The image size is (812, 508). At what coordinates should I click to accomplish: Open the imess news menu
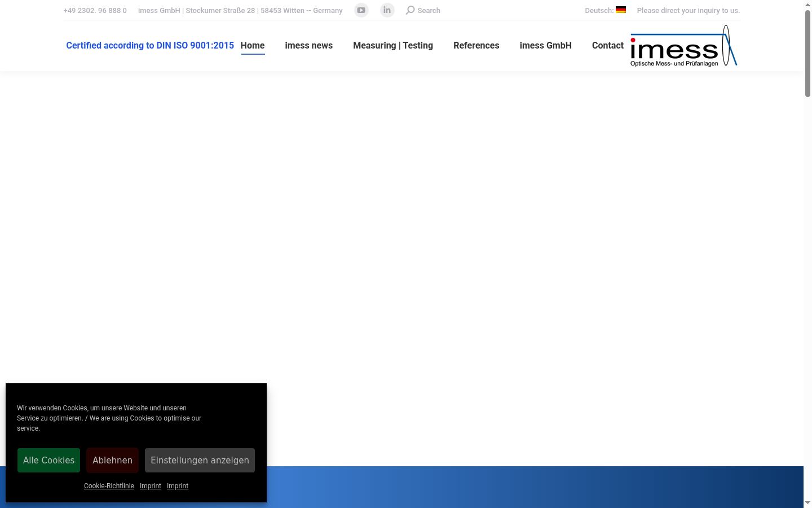[309, 46]
